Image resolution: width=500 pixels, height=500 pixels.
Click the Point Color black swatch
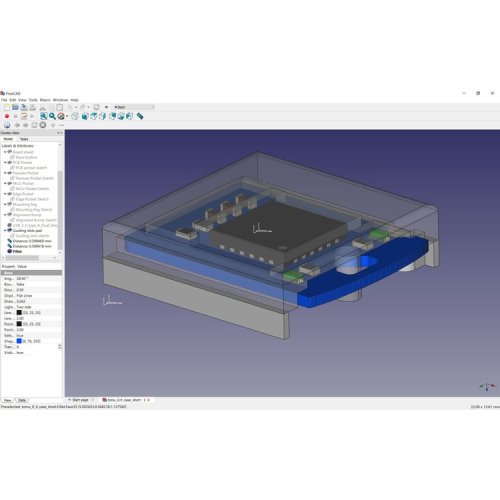[x=19, y=324]
